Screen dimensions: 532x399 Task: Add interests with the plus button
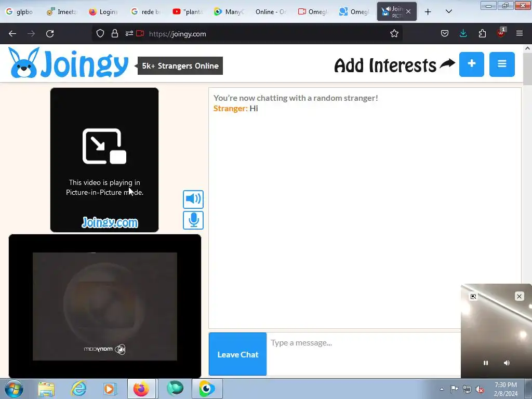point(472,64)
